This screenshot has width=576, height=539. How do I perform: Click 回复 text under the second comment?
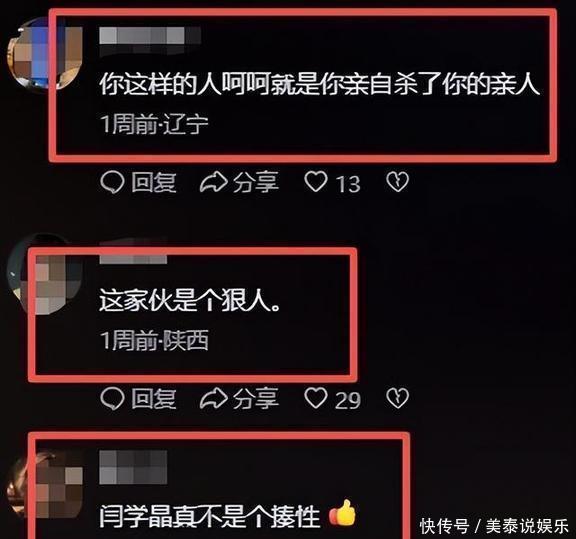(x=154, y=399)
